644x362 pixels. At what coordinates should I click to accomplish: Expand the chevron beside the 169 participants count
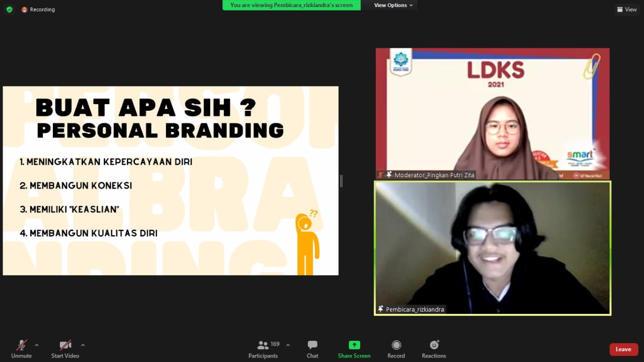click(x=287, y=345)
